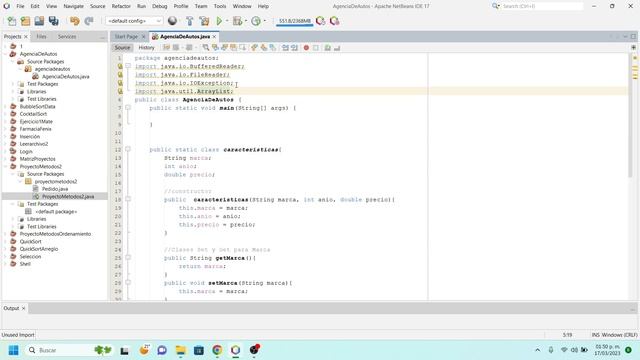Screen dimensions: 640x360
Task: Click the stop macro recording square icon
Action: pyautogui.click(x=316, y=48)
